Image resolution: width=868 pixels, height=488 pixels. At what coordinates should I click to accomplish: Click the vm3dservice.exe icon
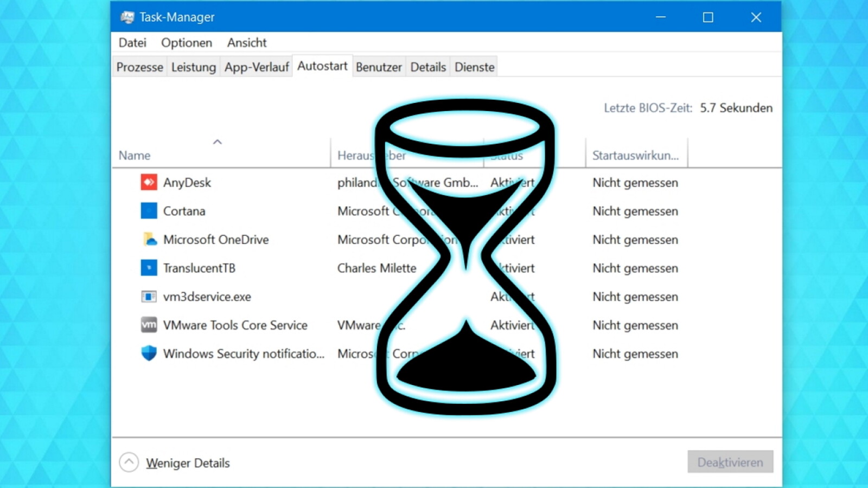tap(148, 297)
